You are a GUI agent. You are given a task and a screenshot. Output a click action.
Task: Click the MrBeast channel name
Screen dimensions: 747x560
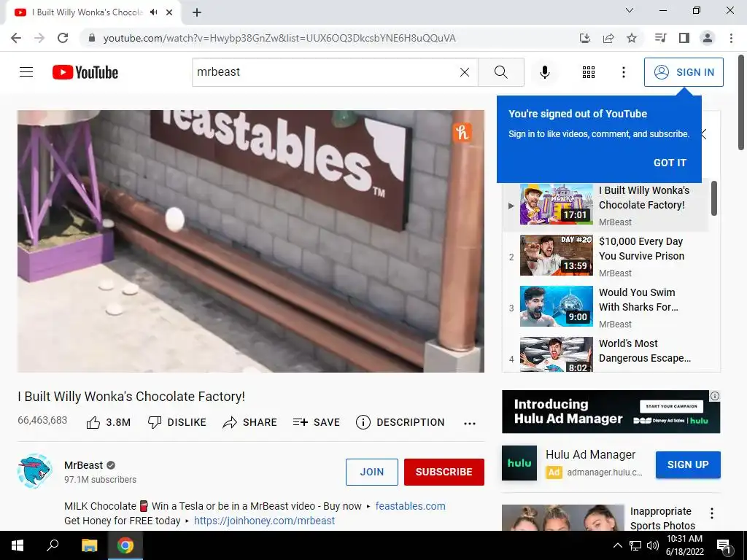pyautogui.click(x=83, y=465)
